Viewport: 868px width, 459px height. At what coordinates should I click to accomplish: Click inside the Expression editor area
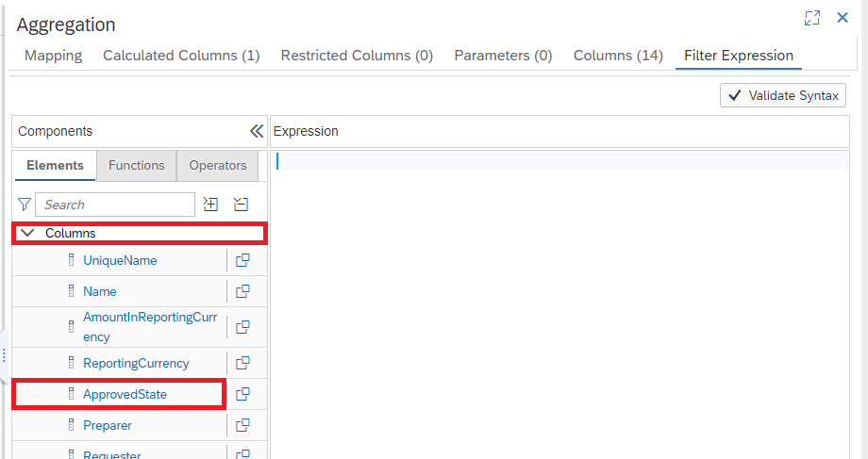(x=559, y=304)
